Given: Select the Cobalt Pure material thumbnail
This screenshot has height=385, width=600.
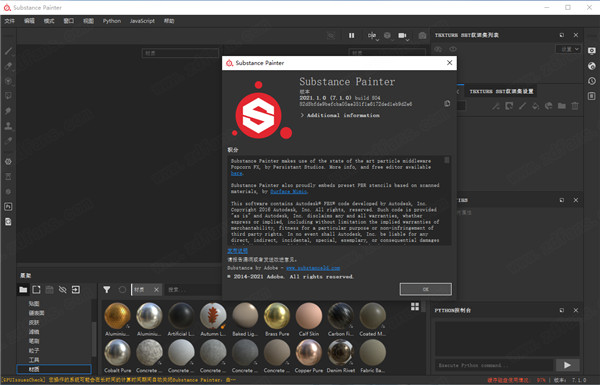Looking at the screenshot, I should 117,353.
